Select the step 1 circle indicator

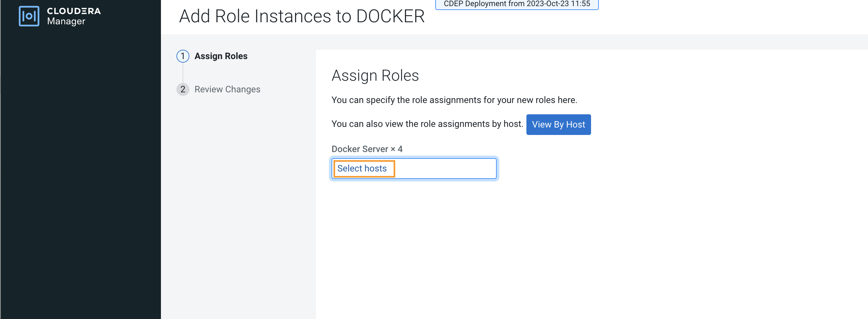click(183, 56)
